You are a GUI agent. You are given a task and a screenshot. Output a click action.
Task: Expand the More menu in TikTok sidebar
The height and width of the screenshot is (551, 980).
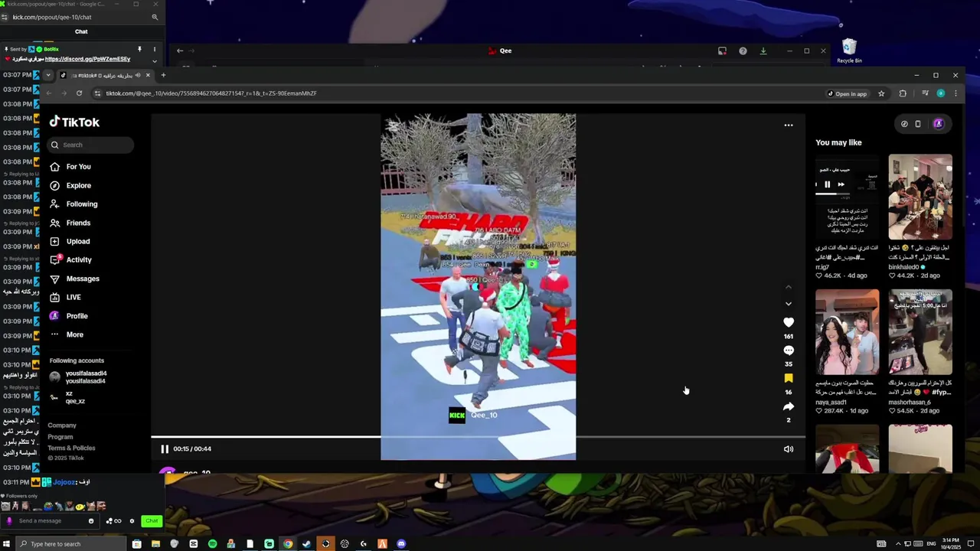(67, 334)
